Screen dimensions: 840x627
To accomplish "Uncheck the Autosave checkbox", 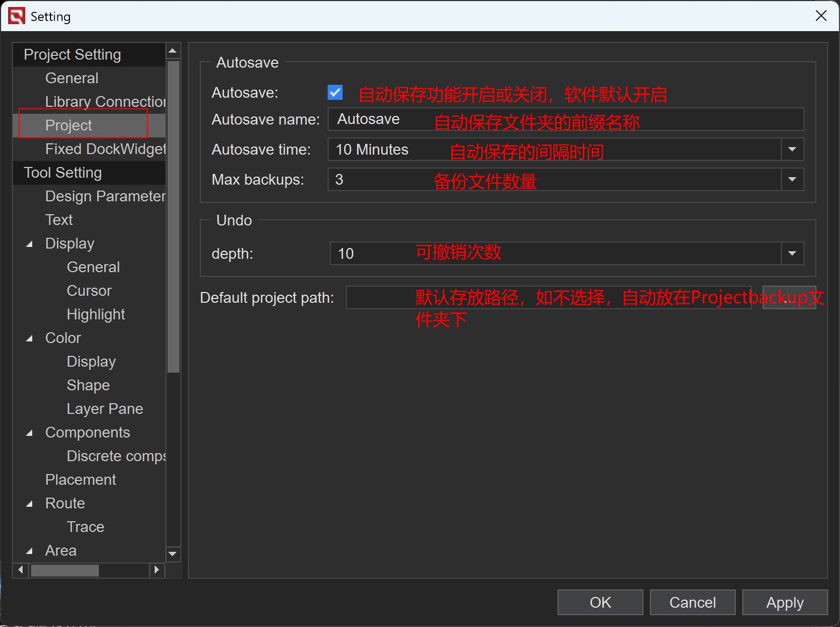I will 335,92.
